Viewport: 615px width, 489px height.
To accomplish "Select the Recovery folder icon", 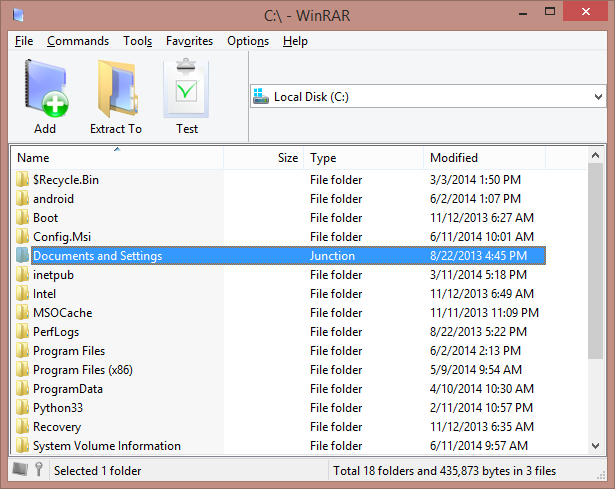I will click(x=22, y=427).
